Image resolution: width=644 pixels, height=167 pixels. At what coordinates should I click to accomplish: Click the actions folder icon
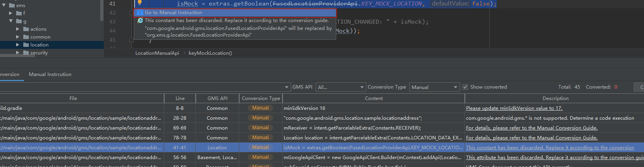coord(26,29)
